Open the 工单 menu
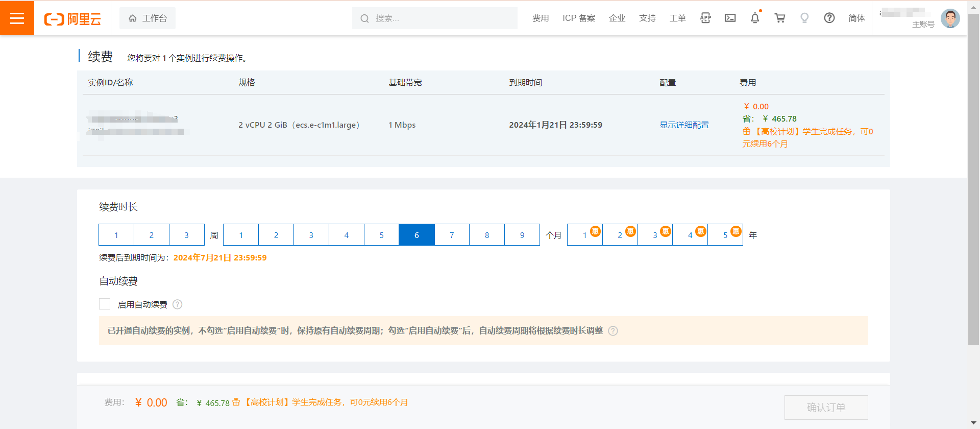 tap(677, 18)
